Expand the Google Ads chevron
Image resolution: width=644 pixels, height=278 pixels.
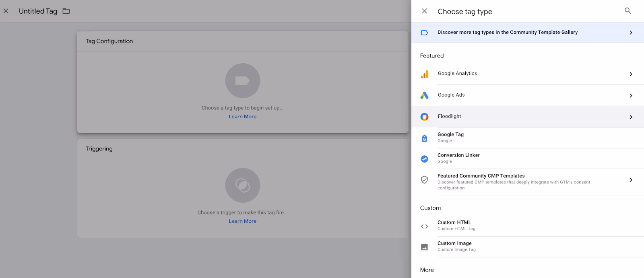[x=631, y=96]
